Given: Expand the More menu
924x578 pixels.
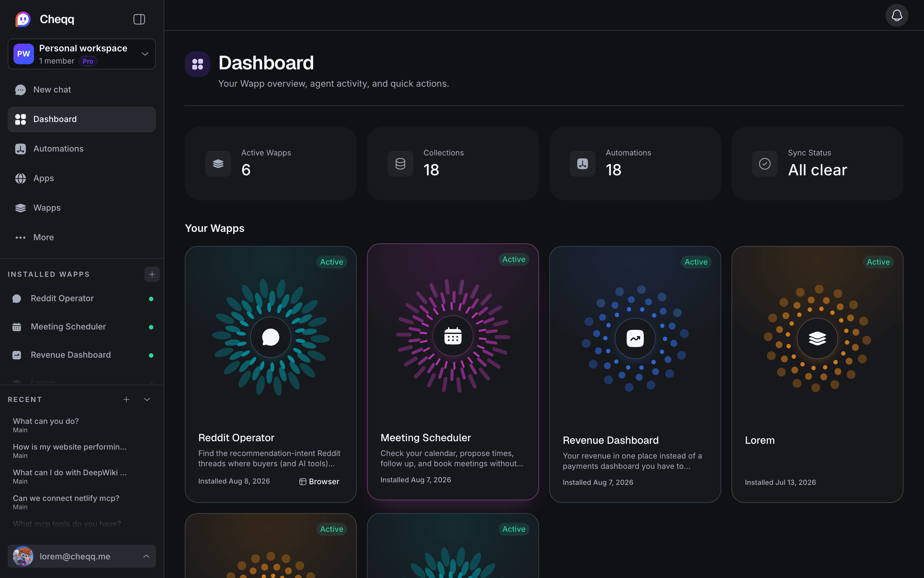Looking at the screenshot, I should tap(82, 237).
